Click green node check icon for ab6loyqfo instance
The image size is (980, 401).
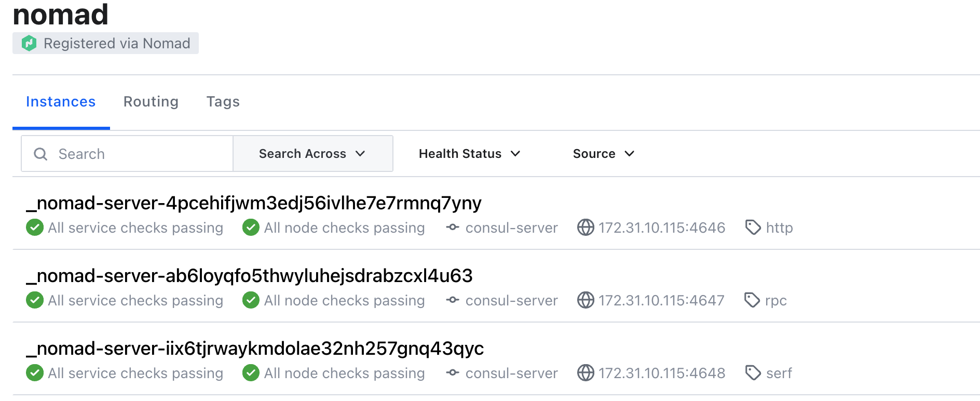tap(251, 300)
